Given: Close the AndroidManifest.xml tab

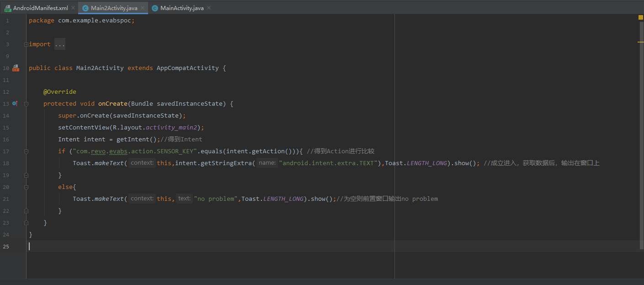Looking at the screenshot, I should point(74,8).
